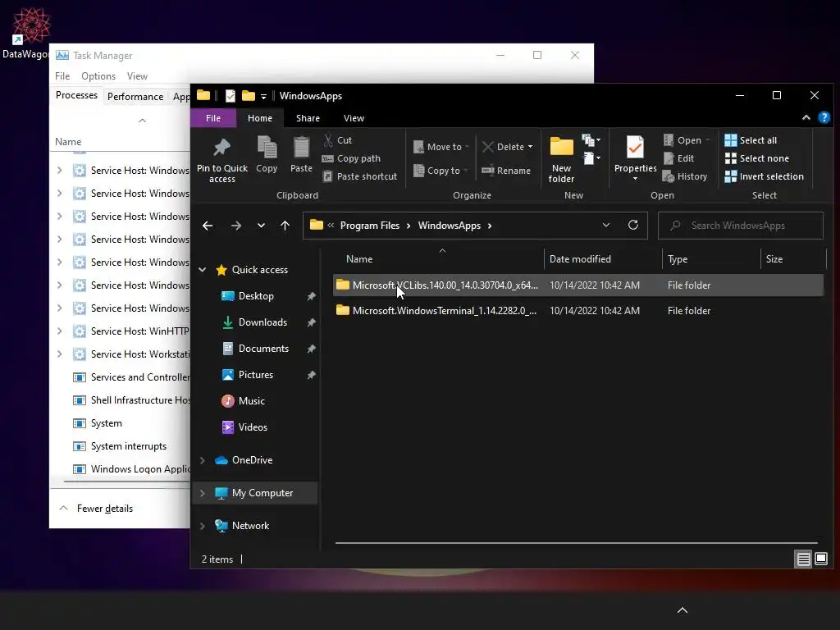Open the Copy to dropdown
The height and width of the screenshot is (630, 840).
pyautogui.click(x=441, y=171)
